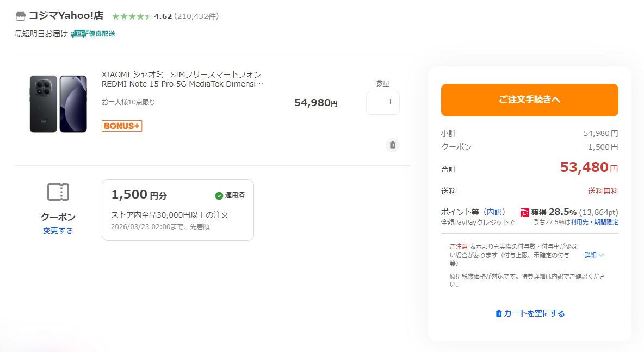The width and height of the screenshot is (644, 352).
Task: Select the 1,500円分 coupon card
Action: coord(177,210)
